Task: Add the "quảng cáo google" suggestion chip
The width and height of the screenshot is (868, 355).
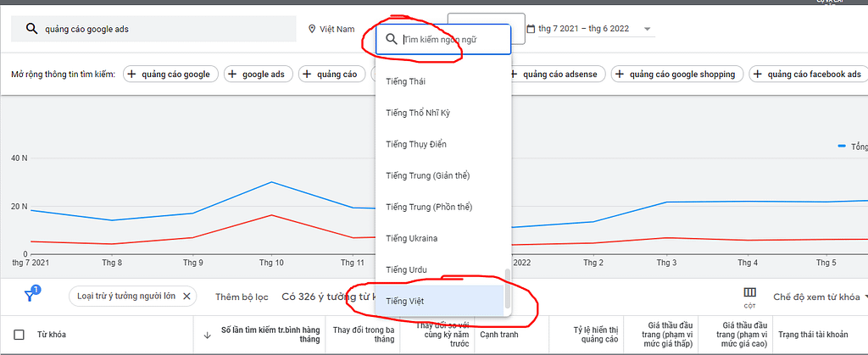Action: tap(170, 74)
